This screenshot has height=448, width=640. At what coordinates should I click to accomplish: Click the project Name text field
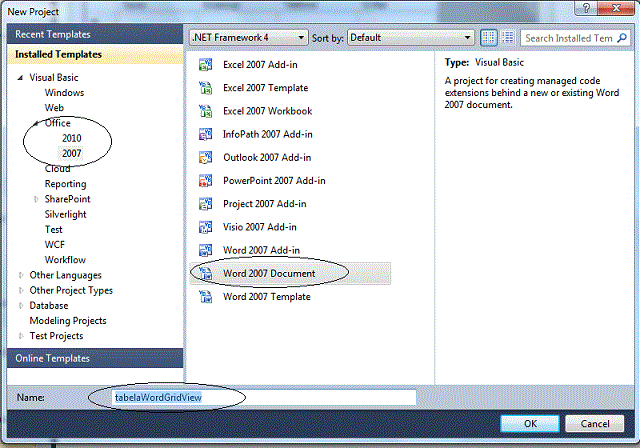pyautogui.click(x=264, y=397)
